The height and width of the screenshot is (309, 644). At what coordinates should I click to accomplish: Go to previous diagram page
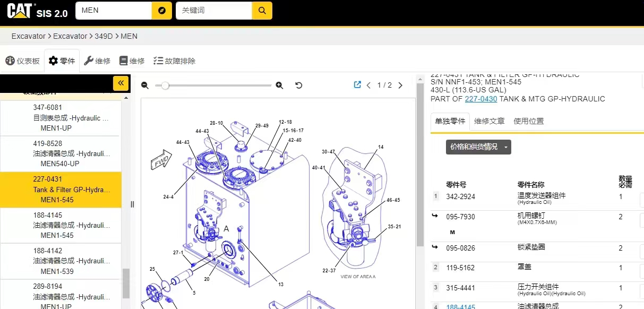tap(368, 85)
